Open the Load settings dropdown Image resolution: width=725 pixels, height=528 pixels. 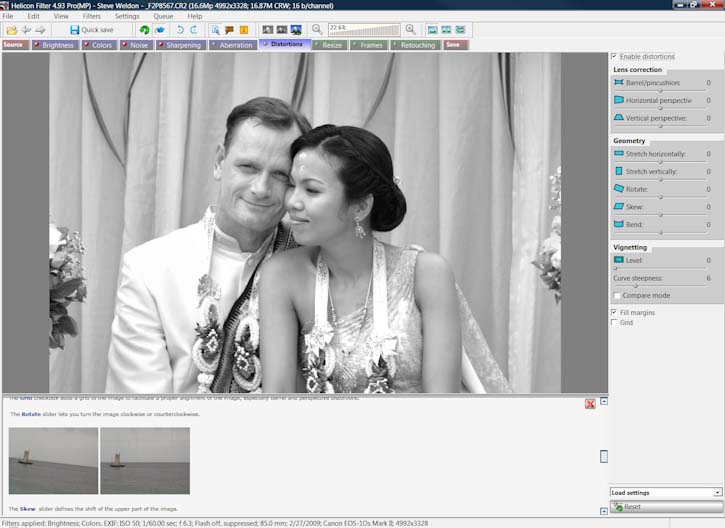tap(666, 492)
